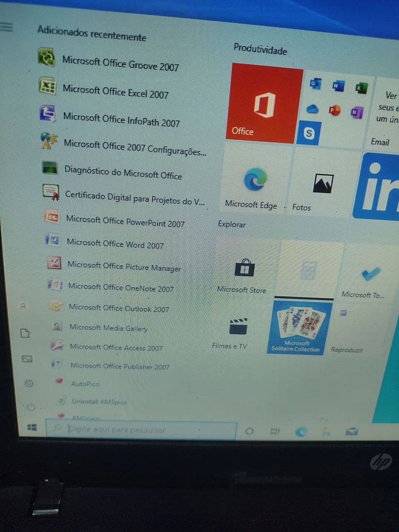Click the AutoPico red icon

[59, 380]
